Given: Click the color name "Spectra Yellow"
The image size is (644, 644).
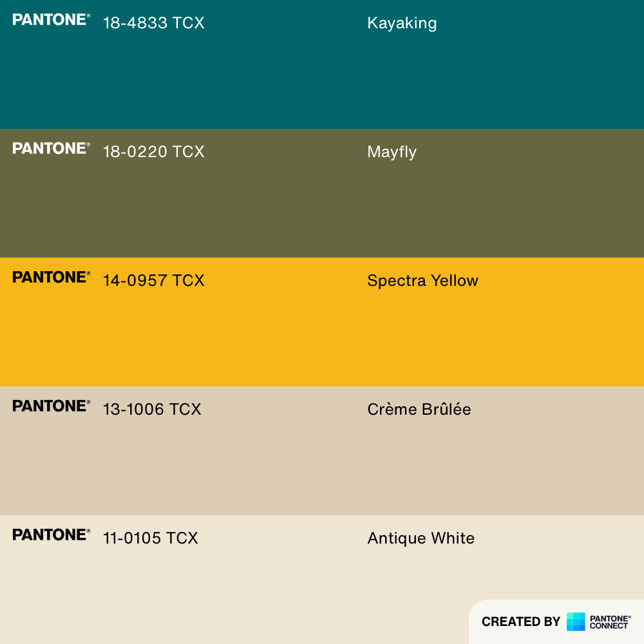Looking at the screenshot, I should click(x=422, y=281).
